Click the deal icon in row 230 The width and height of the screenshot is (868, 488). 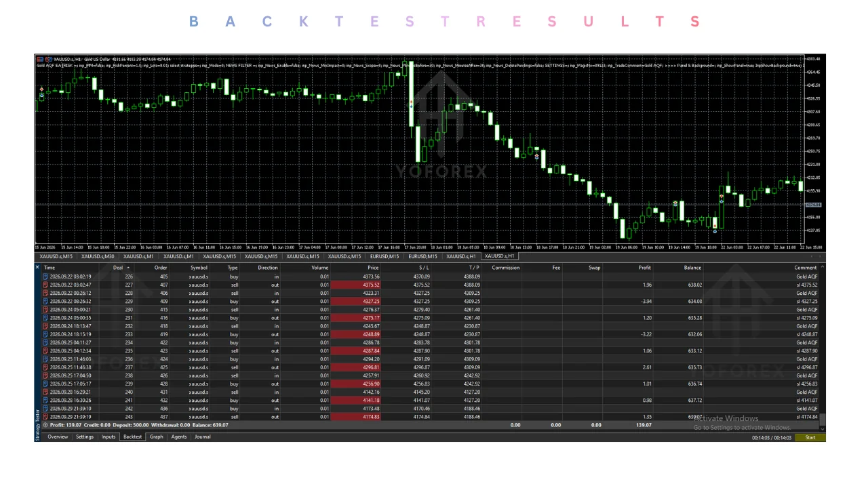[45, 310]
